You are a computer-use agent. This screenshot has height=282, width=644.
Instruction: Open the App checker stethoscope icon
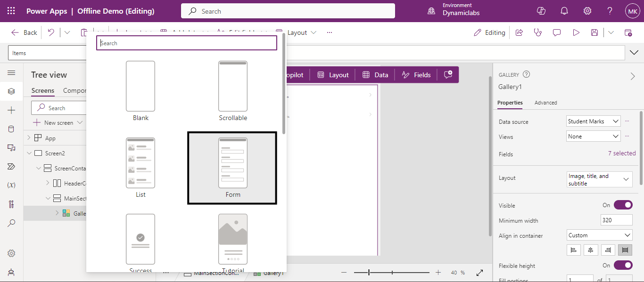(x=537, y=32)
